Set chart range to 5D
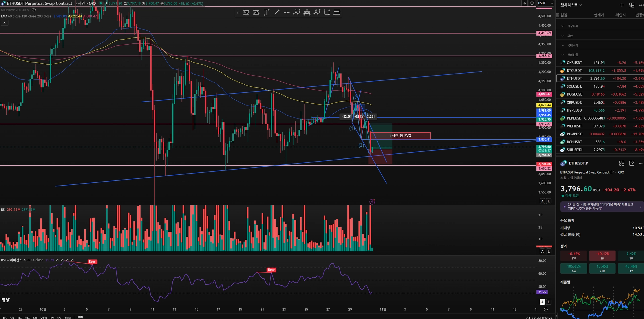 click(12, 317)
